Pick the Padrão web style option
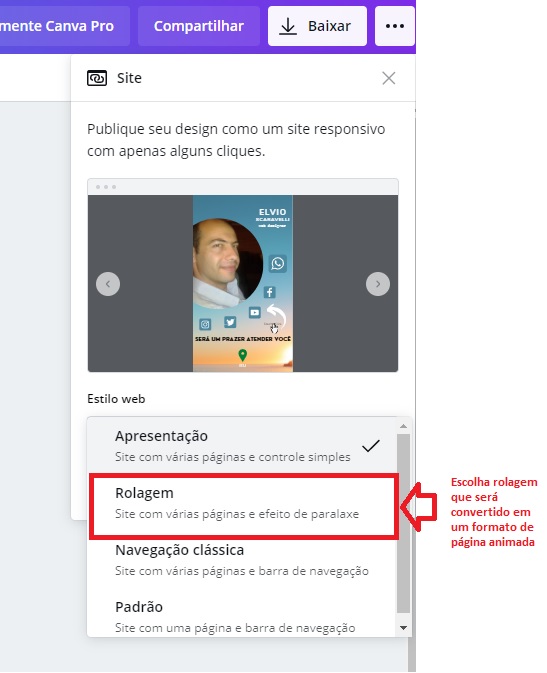Screen dimensions: 547x673 (x=241, y=615)
